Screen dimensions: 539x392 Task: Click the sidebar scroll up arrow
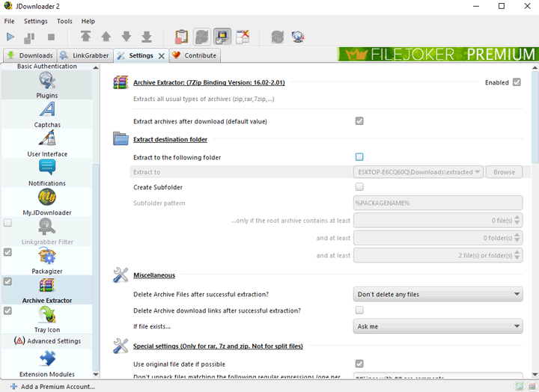click(x=96, y=67)
